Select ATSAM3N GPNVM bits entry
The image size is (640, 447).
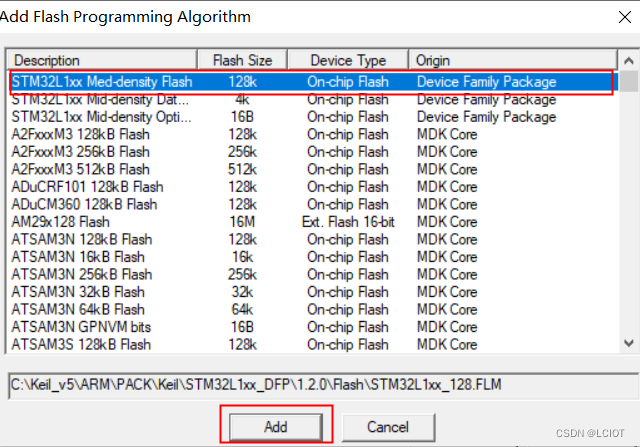pyautogui.click(x=312, y=328)
